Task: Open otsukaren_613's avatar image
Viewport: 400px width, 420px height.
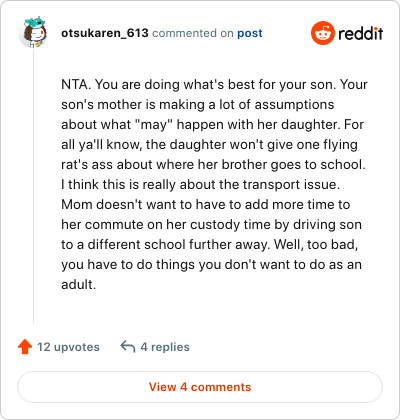Action: pos(33,32)
